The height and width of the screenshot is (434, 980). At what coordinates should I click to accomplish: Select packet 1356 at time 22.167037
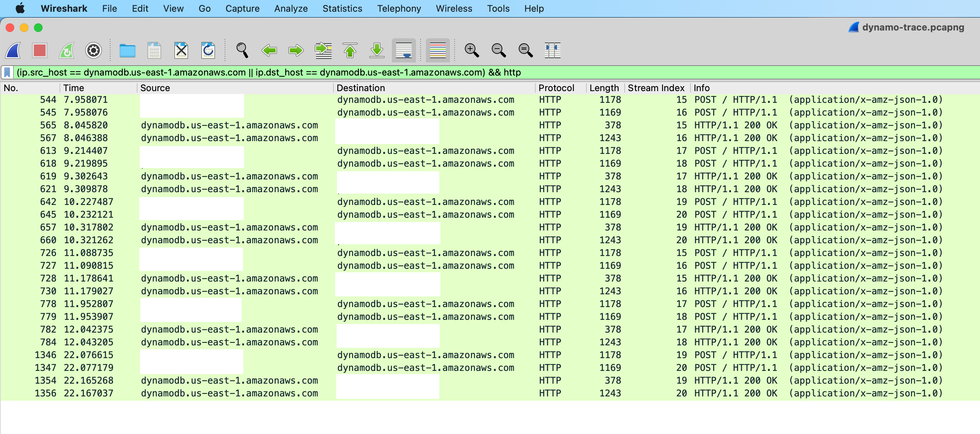490,393
